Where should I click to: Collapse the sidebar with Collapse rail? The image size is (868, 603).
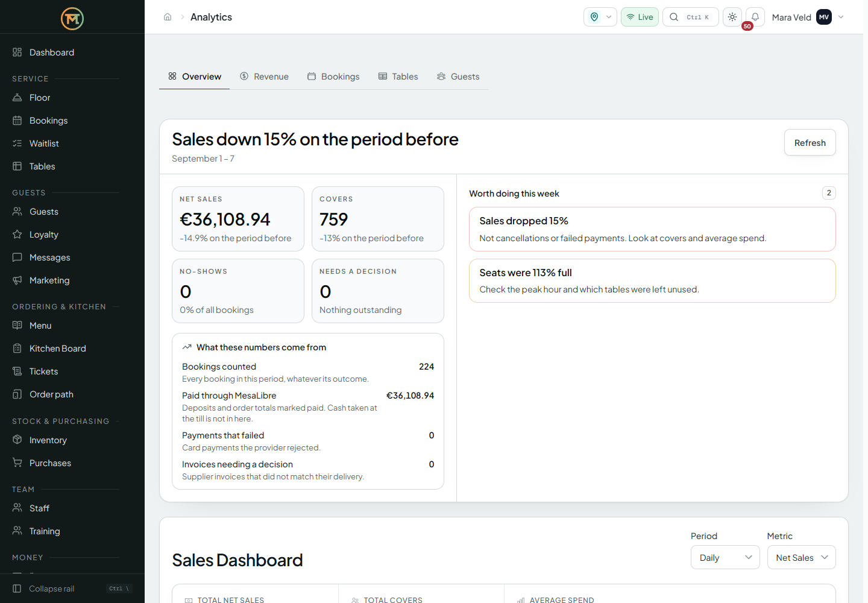72,589
